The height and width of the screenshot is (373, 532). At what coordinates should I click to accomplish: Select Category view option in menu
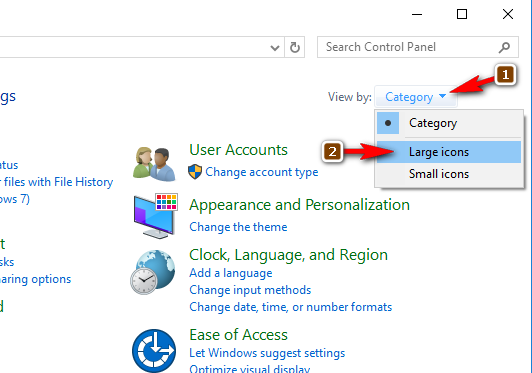(449, 123)
